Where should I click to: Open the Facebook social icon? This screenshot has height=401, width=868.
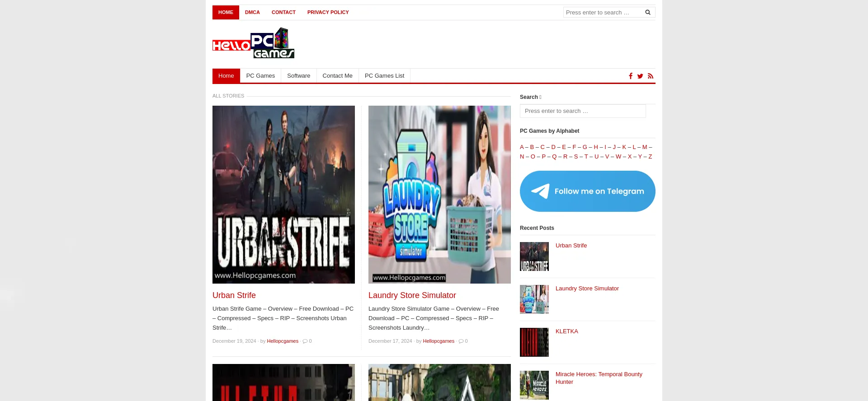(x=631, y=76)
